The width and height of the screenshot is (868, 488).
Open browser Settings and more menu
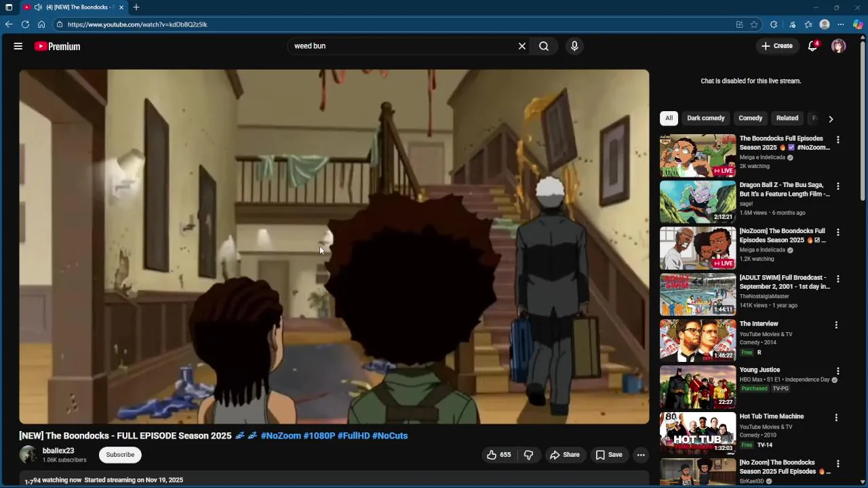(x=841, y=24)
